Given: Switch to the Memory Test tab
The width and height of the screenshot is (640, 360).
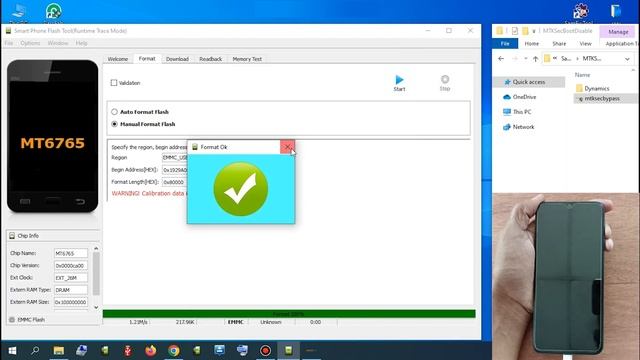Looking at the screenshot, I should click(247, 59).
